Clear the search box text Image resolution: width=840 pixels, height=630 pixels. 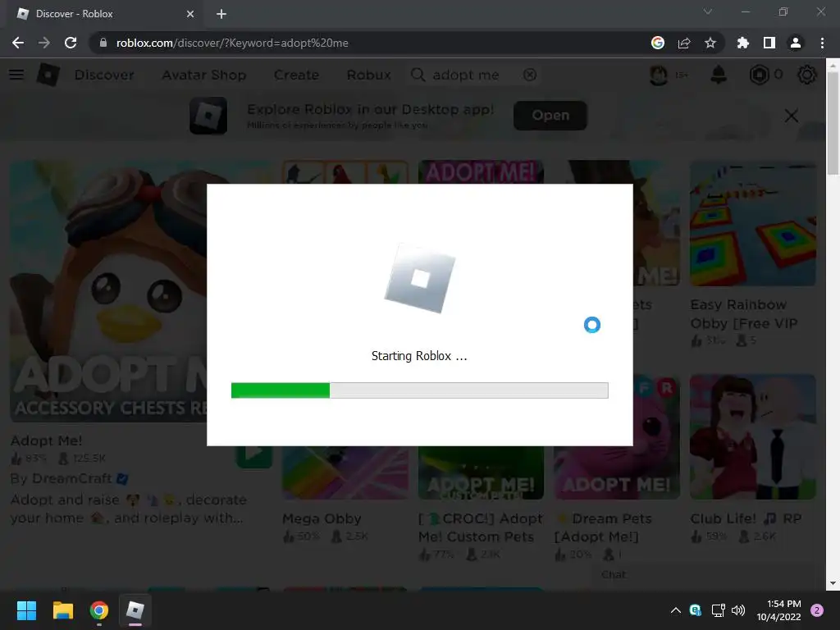pos(530,75)
